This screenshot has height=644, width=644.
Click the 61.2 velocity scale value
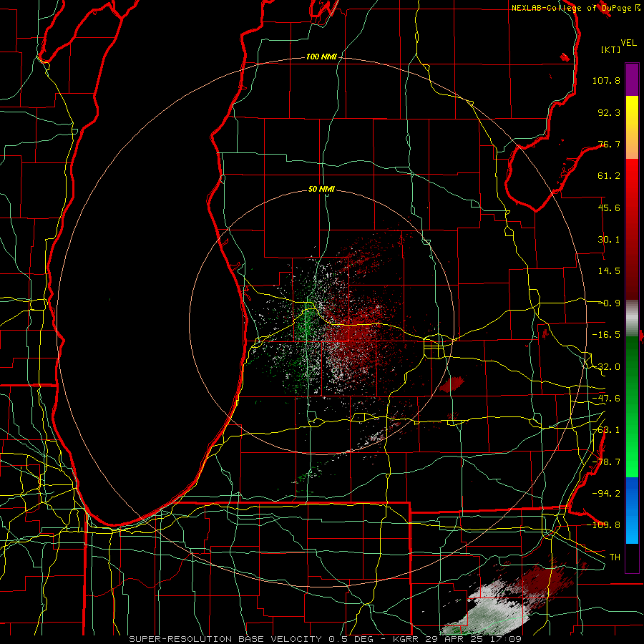click(609, 176)
